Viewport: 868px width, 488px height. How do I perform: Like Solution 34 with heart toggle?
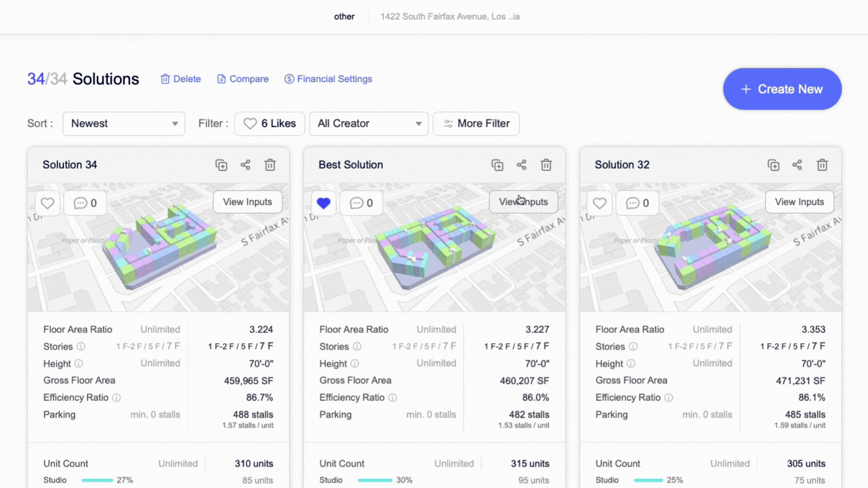click(47, 203)
